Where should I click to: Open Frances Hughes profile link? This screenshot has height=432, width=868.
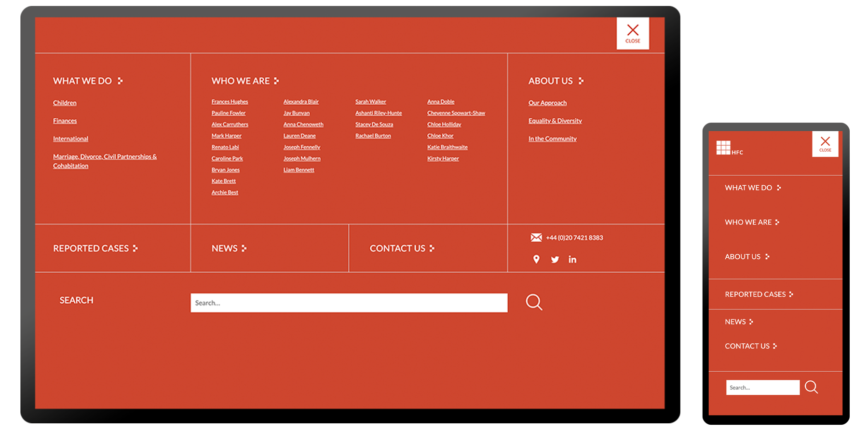pos(230,102)
